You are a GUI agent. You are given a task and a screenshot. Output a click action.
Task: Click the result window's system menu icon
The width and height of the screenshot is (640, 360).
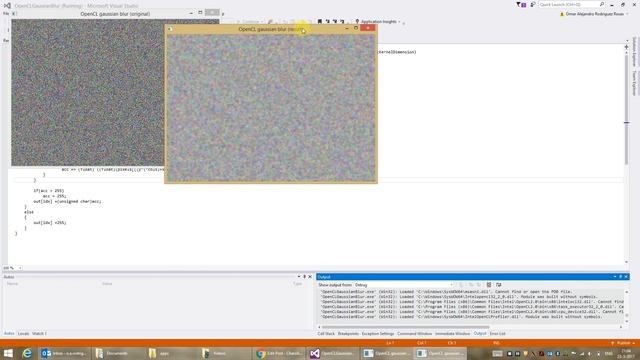[x=170, y=29]
